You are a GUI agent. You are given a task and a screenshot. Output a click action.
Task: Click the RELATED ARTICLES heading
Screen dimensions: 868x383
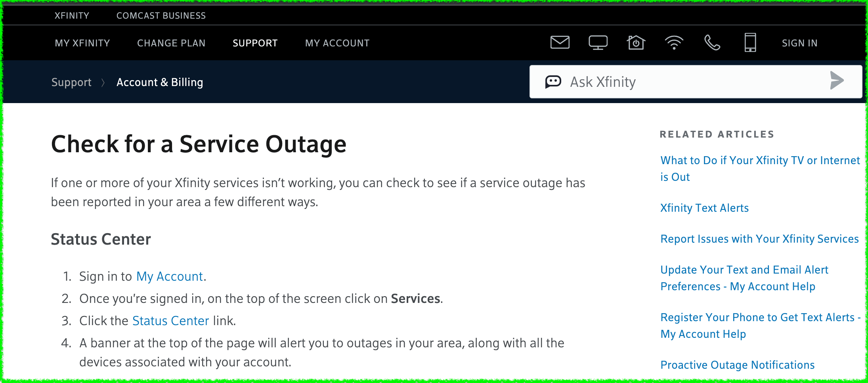[x=717, y=134]
